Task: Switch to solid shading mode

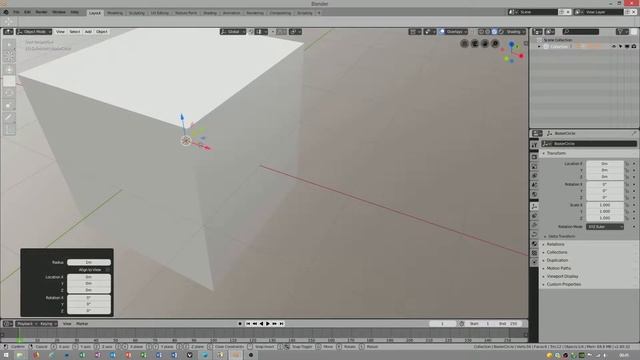Action: click(488, 31)
